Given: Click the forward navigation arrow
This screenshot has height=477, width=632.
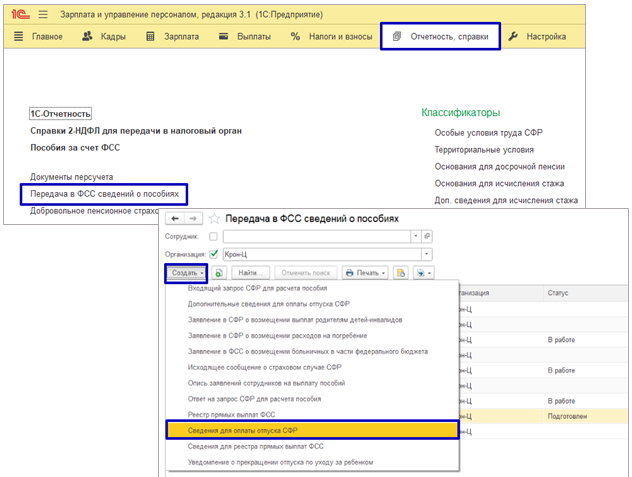Looking at the screenshot, I should 194,218.
